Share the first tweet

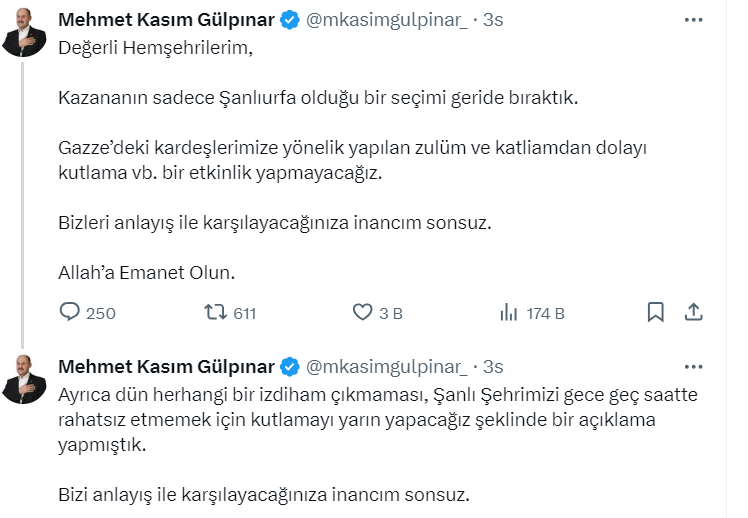(x=693, y=312)
